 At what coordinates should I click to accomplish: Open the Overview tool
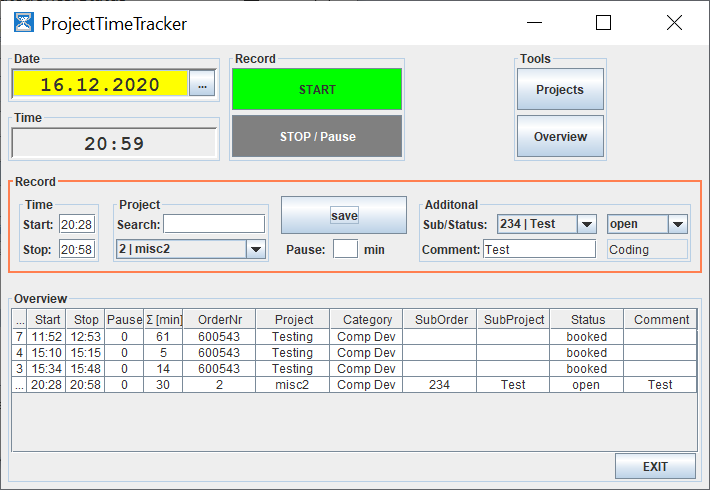pos(560,137)
